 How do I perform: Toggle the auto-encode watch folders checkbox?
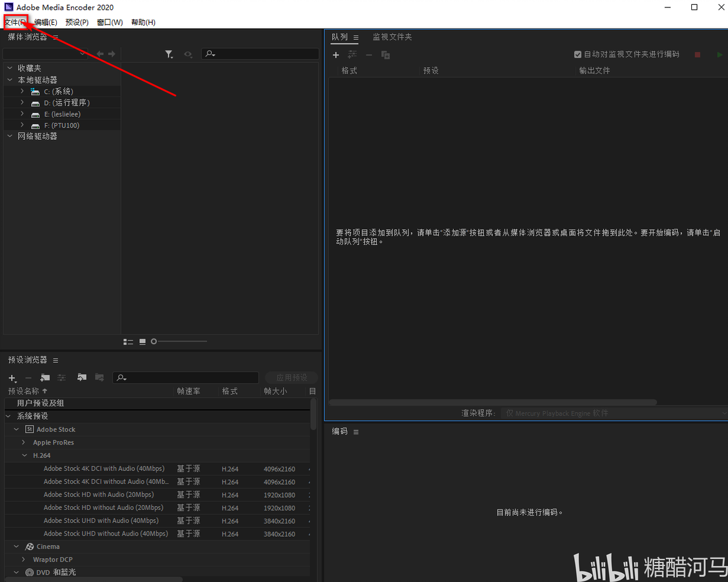(x=578, y=54)
